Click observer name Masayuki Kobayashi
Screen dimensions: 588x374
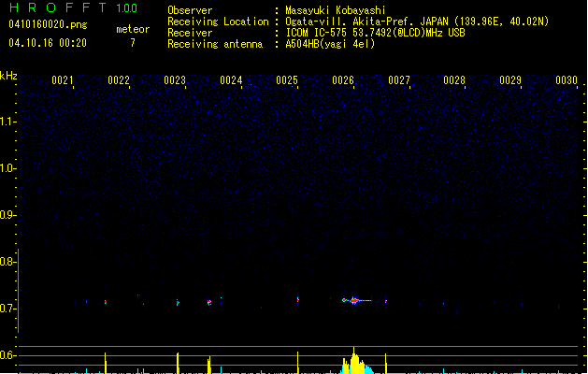(x=336, y=10)
